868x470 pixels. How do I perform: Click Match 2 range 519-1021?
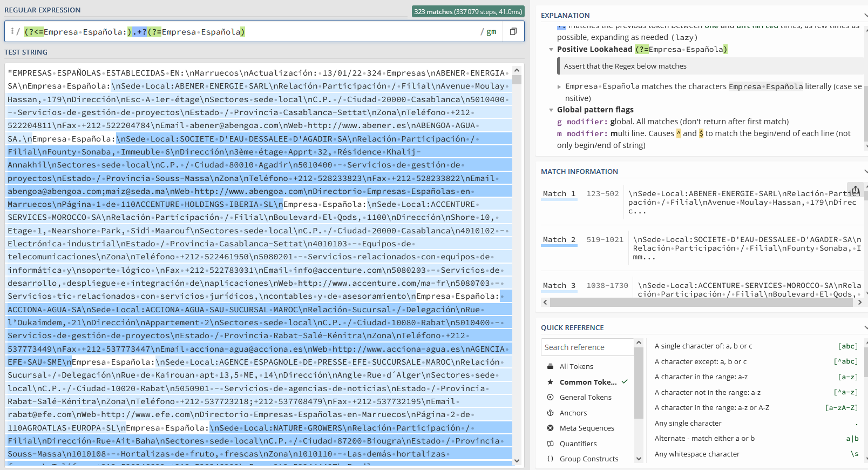(x=605, y=239)
